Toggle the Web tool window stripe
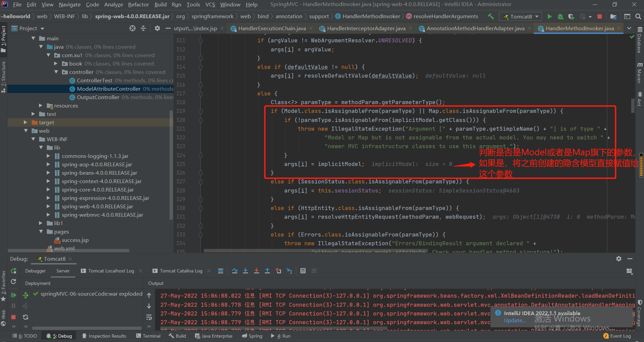644x342 pixels. click(4, 317)
